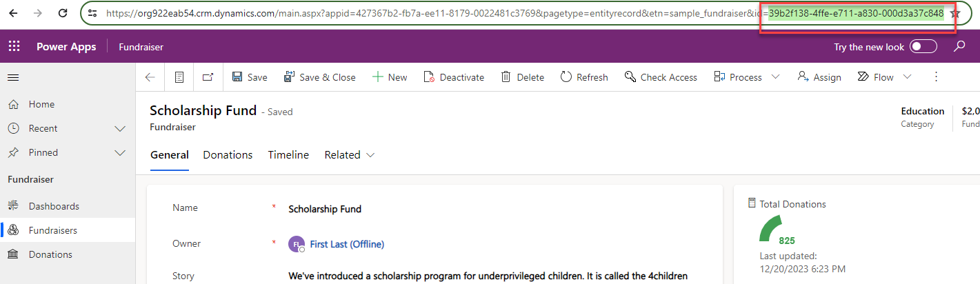Refresh the fundraiser record

click(x=584, y=77)
